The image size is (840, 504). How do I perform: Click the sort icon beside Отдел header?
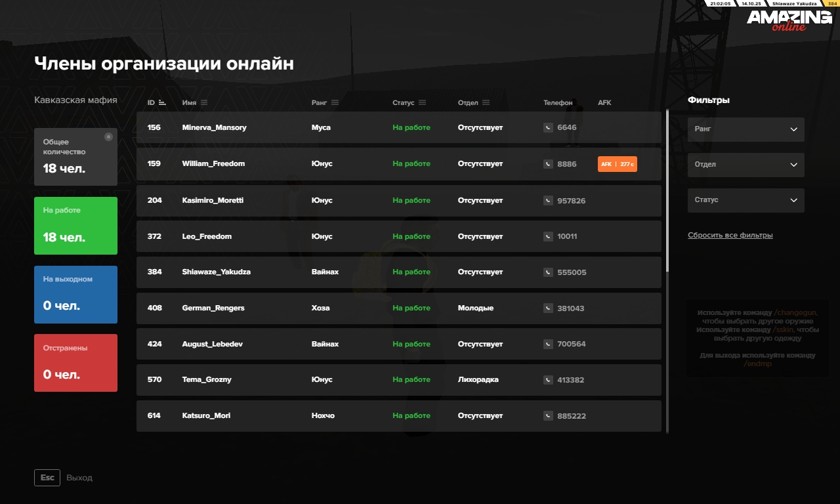tap(486, 103)
